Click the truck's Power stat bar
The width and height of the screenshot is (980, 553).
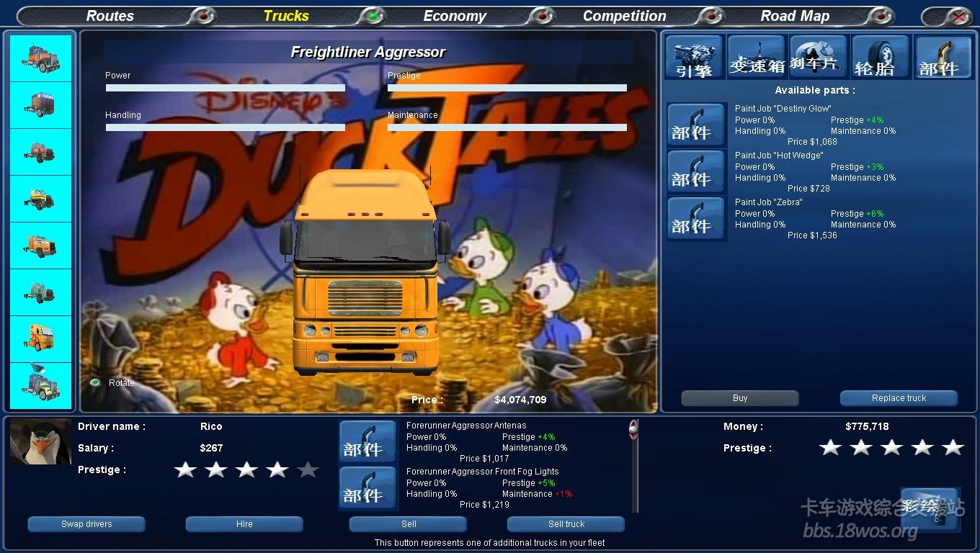point(226,88)
